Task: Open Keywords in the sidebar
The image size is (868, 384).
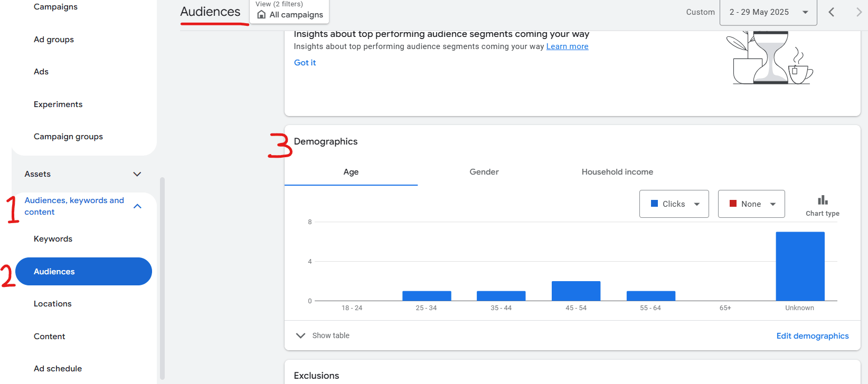Action: (53, 239)
